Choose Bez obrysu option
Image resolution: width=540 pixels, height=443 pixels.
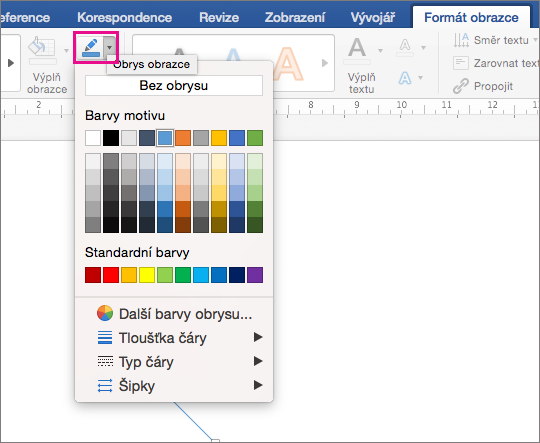click(x=174, y=85)
